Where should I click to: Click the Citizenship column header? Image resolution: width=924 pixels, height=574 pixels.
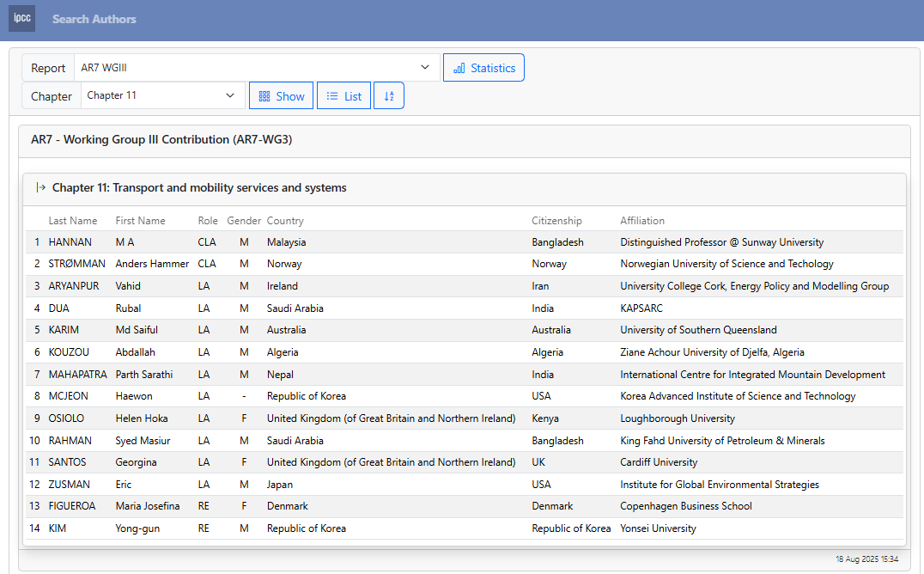point(556,221)
